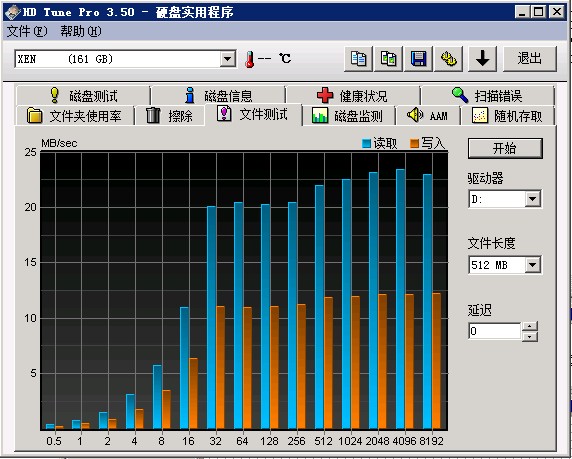The image size is (572, 459).
Task: Click the save floppy disk icon
Action: (418, 58)
